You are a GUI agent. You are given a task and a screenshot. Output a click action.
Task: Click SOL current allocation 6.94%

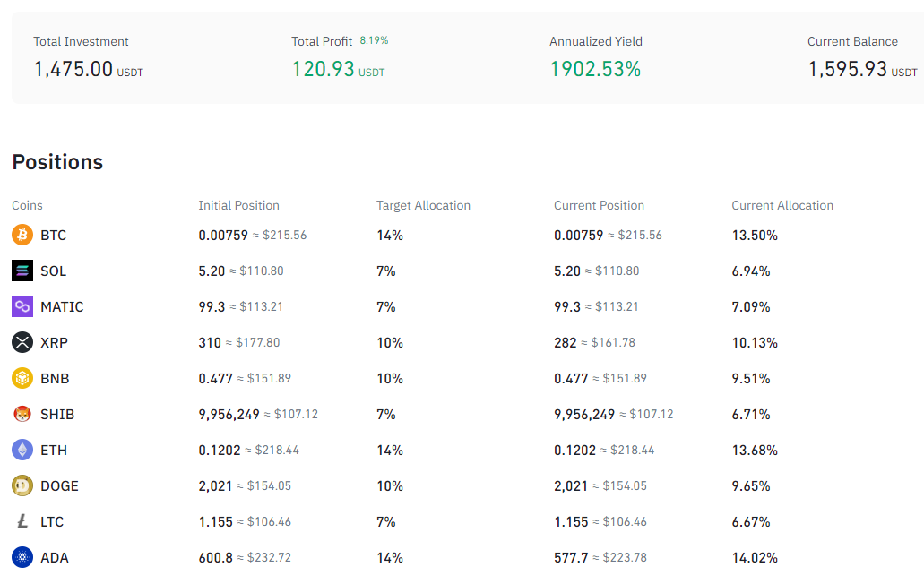point(751,271)
